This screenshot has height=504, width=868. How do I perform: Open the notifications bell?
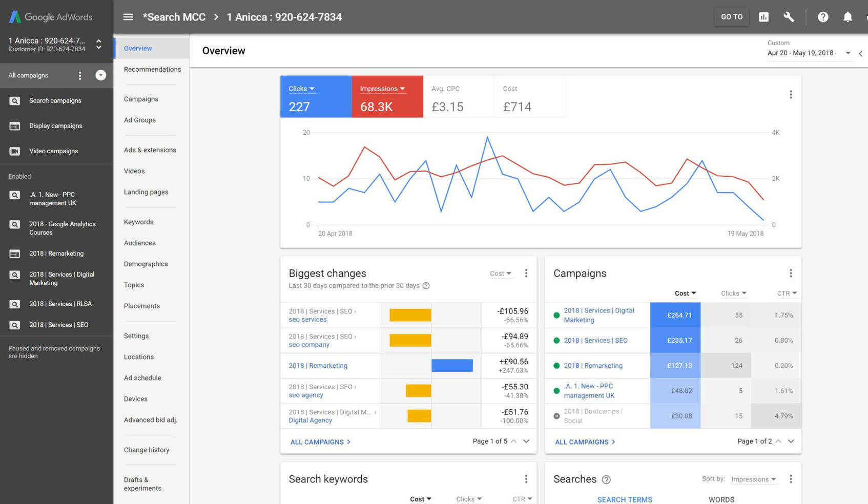(848, 17)
